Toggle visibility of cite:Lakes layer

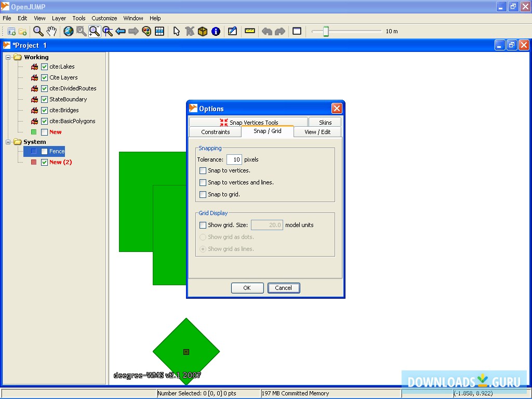coord(45,67)
